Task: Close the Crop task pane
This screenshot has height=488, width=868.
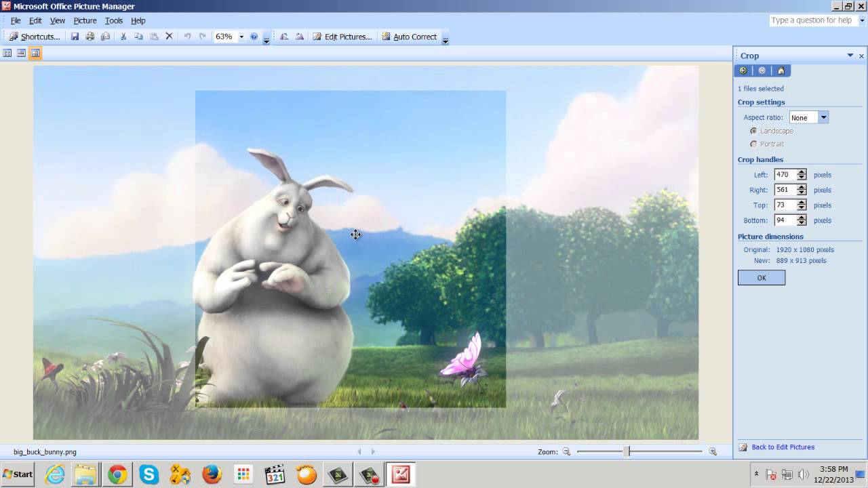Action: pyautogui.click(x=862, y=56)
